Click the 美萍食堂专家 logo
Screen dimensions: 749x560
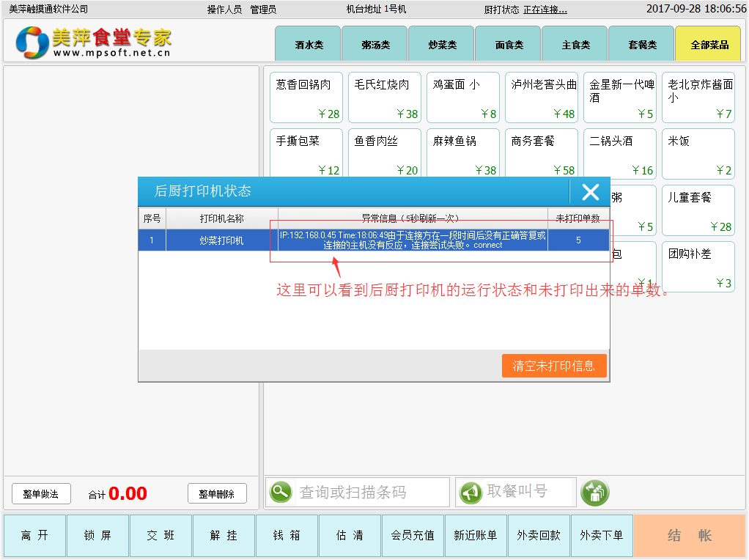click(x=94, y=43)
